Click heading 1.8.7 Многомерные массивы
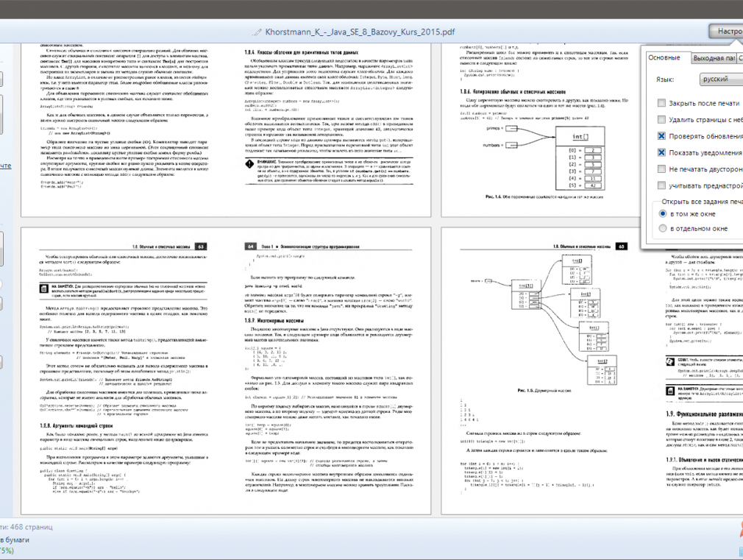Image resolution: width=743 pixels, height=560 pixels. 274,321
